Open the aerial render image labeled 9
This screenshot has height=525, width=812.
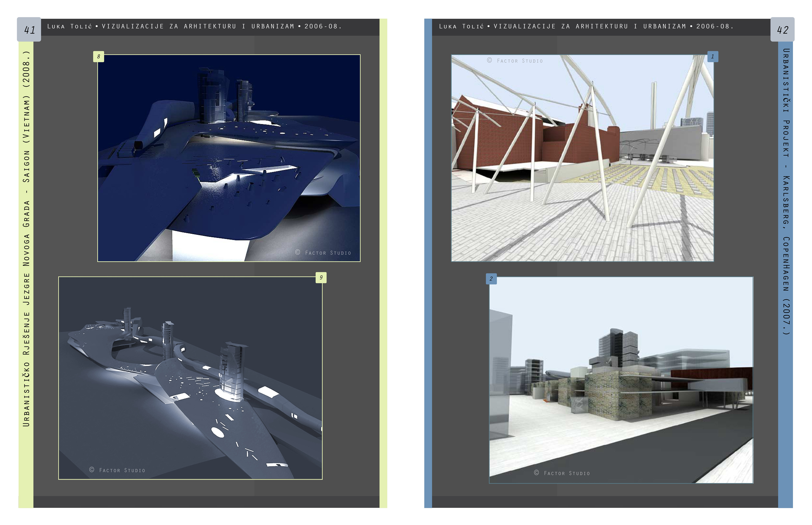point(190,378)
